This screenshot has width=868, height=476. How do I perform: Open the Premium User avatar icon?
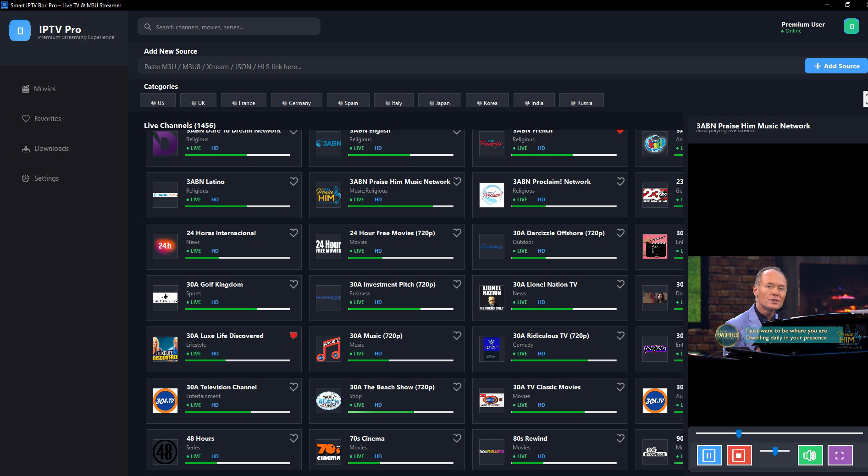coord(851,27)
